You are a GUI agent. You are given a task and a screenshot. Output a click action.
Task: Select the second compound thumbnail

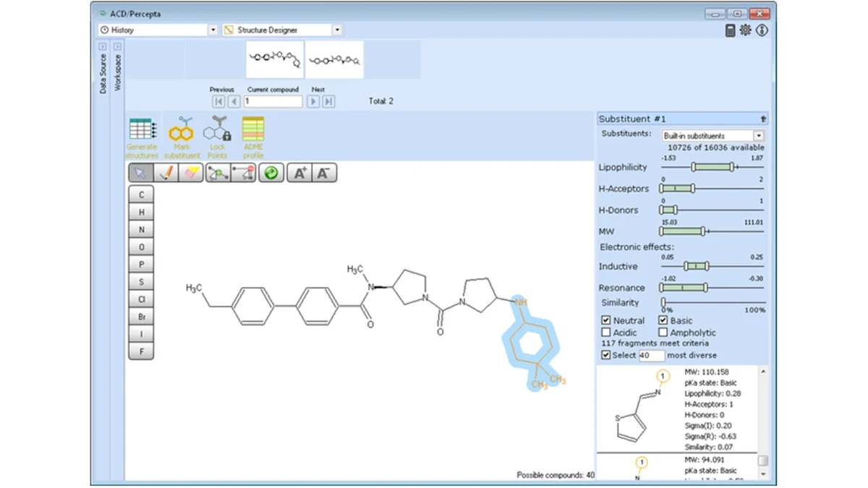(334, 60)
